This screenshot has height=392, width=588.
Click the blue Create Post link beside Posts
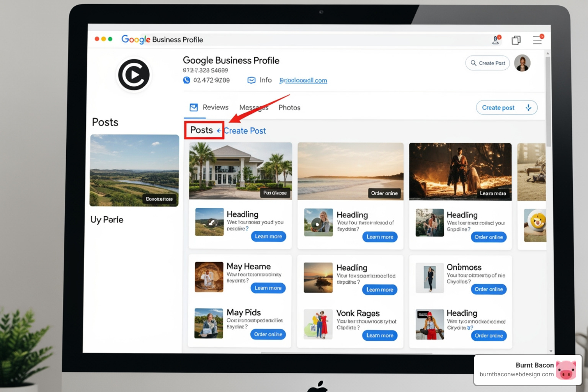pos(245,131)
